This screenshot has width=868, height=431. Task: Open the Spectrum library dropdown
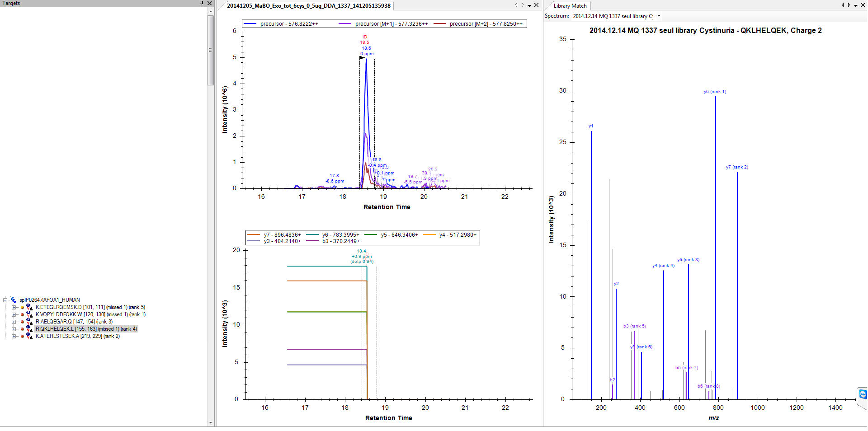tap(659, 16)
